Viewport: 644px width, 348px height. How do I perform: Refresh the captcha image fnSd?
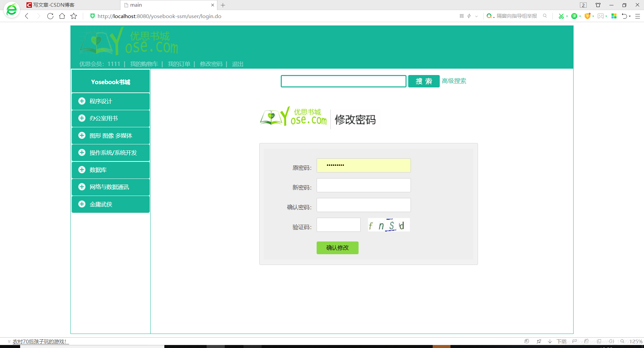[x=389, y=225]
